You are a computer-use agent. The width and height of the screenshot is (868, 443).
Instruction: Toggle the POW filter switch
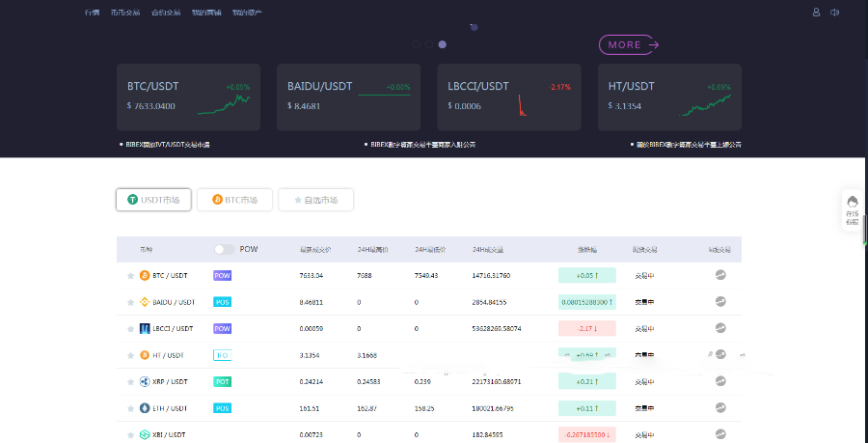click(x=224, y=250)
